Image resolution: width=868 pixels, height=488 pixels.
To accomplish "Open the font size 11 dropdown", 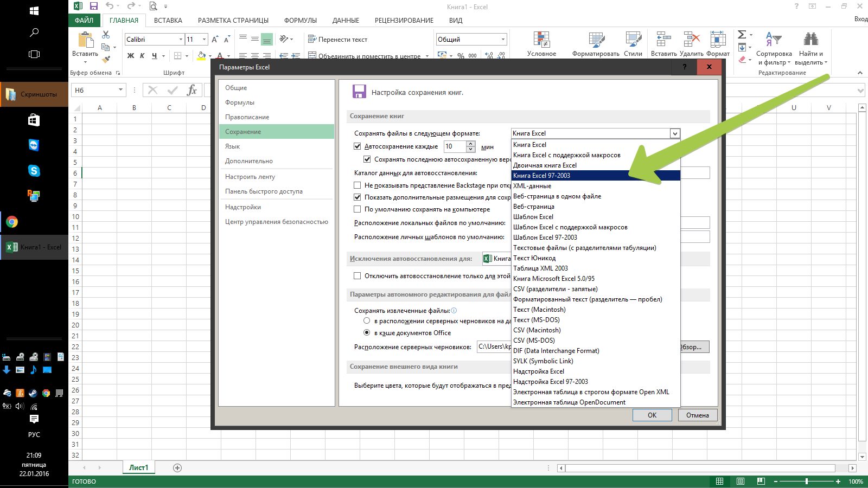I will [204, 40].
